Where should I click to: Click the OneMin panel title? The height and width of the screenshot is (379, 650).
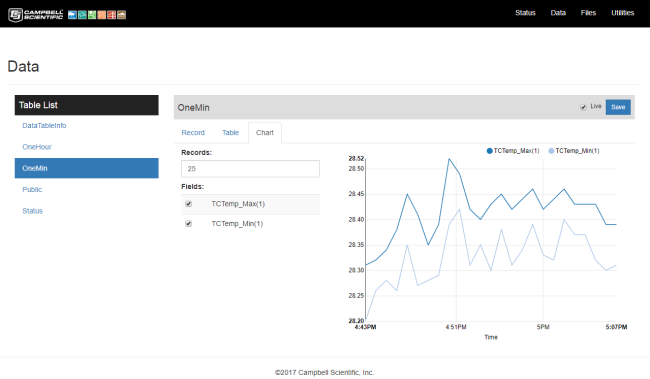pos(194,108)
